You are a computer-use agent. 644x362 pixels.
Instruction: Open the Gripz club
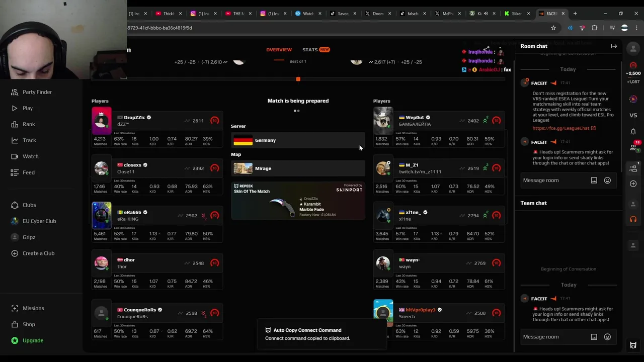[x=23, y=237]
